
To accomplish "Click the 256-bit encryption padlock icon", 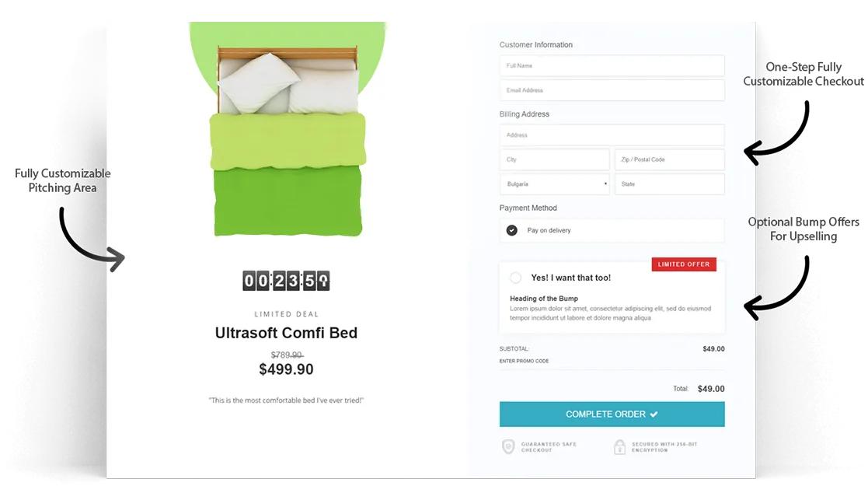I will (619, 446).
